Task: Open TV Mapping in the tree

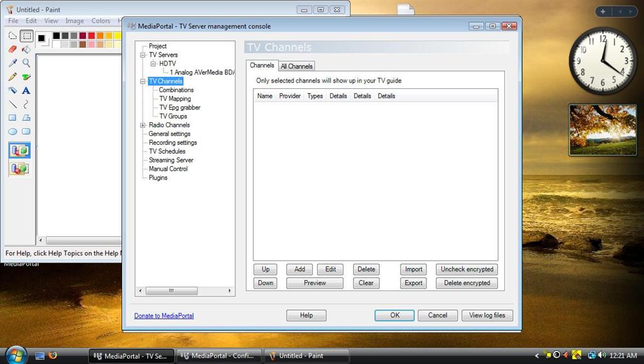Action: tap(175, 99)
